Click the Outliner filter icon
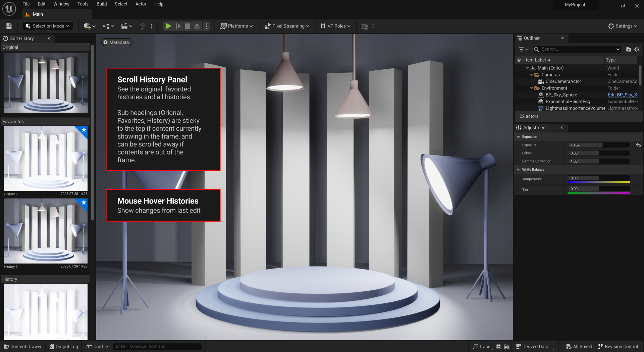This screenshot has height=352, width=644. 523,49
